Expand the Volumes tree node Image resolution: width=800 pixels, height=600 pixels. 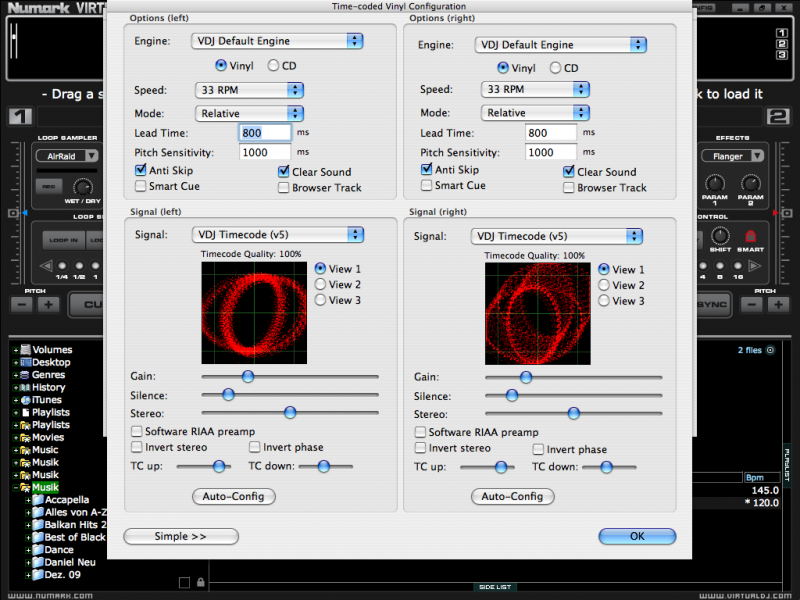point(15,350)
